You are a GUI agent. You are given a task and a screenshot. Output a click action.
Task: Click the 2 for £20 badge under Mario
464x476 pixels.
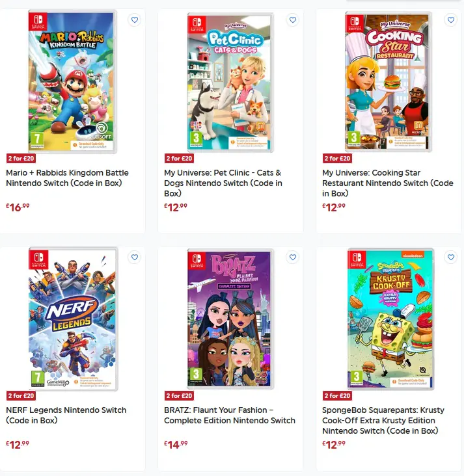(21, 159)
